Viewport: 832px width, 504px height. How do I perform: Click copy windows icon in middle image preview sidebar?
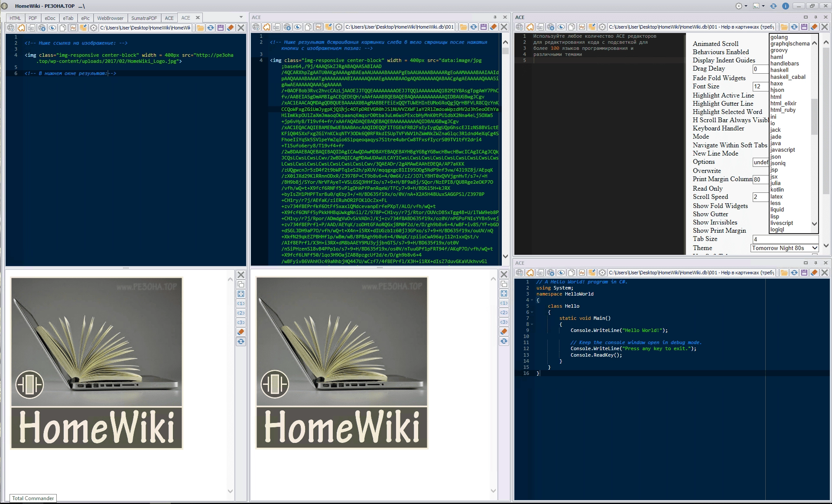[x=504, y=284]
